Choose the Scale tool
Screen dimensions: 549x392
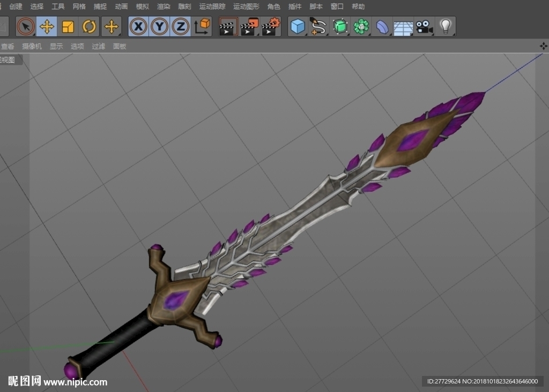coord(68,27)
